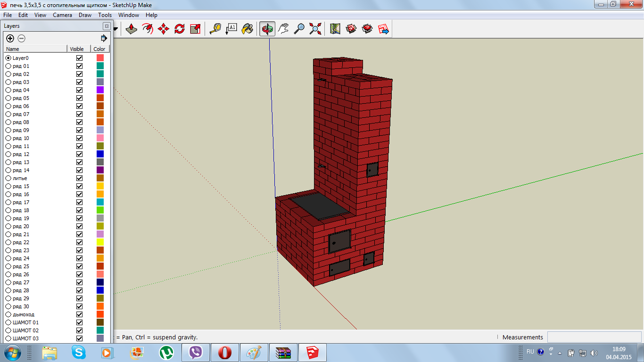Add a new layer with plus icon
Viewport: 644px width, 362px height.
pos(10,38)
